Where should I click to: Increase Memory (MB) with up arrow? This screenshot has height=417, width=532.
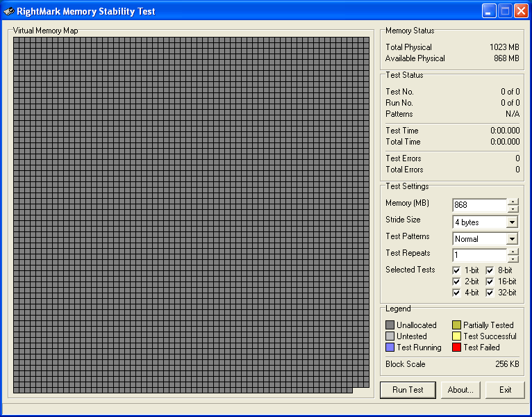513,202
